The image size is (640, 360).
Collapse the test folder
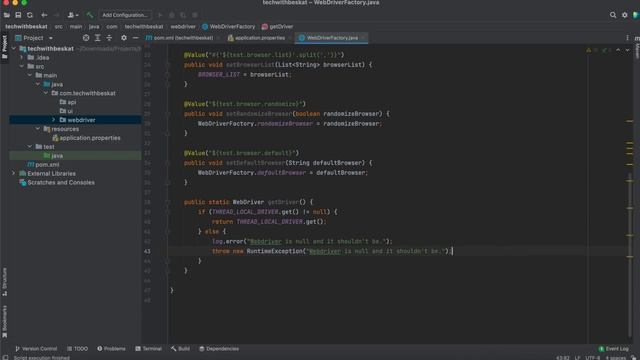30,147
